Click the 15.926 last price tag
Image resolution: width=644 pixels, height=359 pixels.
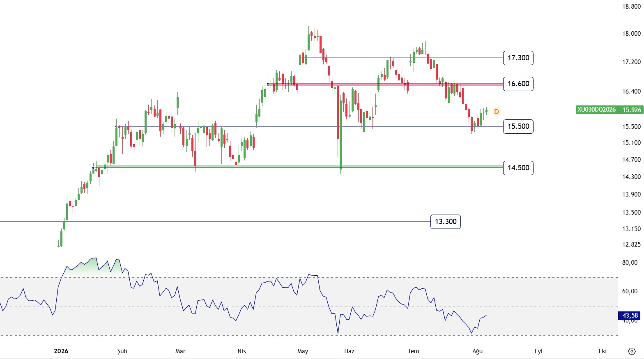(x=631, y=110)
